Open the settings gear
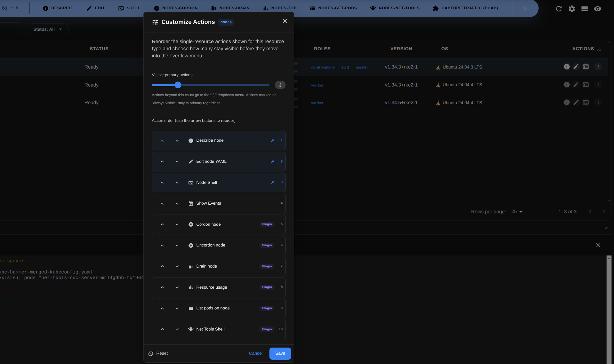Viewport: 614px width, 364px height. [572, 9]
